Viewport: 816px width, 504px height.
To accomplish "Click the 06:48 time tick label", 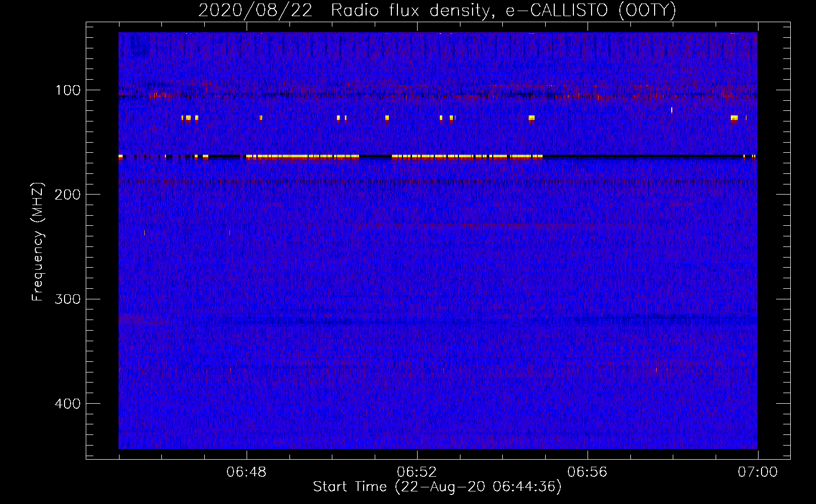I will pyautogui.click(x=247, y=472).
